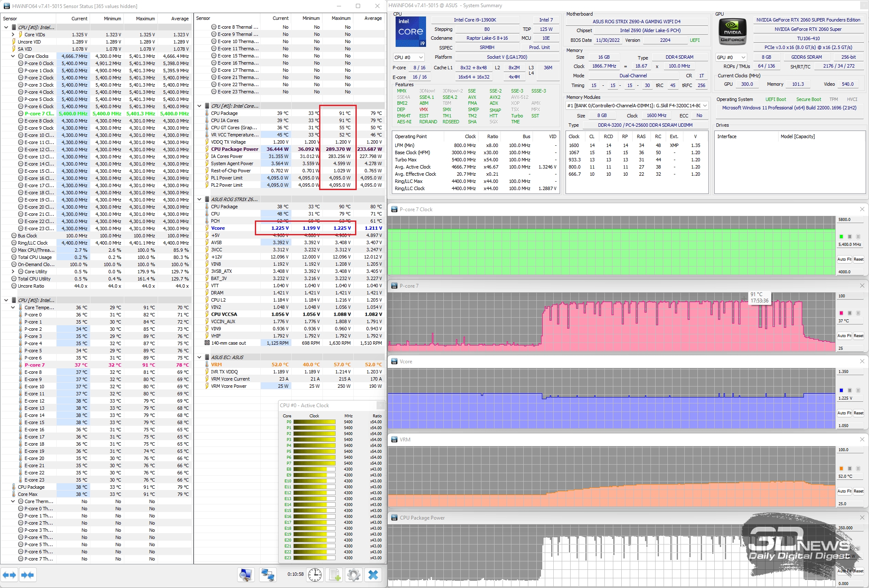Expand the Core VIDs tree node
Screen dimensions: 869x588
point(13,35)
